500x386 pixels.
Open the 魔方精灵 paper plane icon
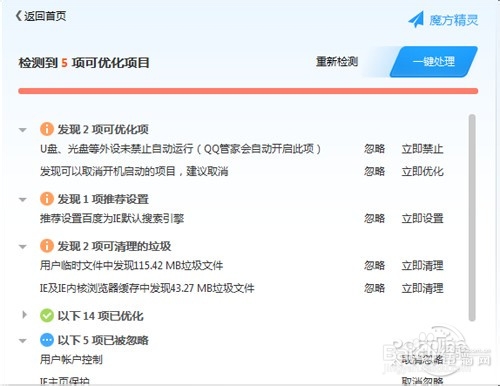(416, 20)
